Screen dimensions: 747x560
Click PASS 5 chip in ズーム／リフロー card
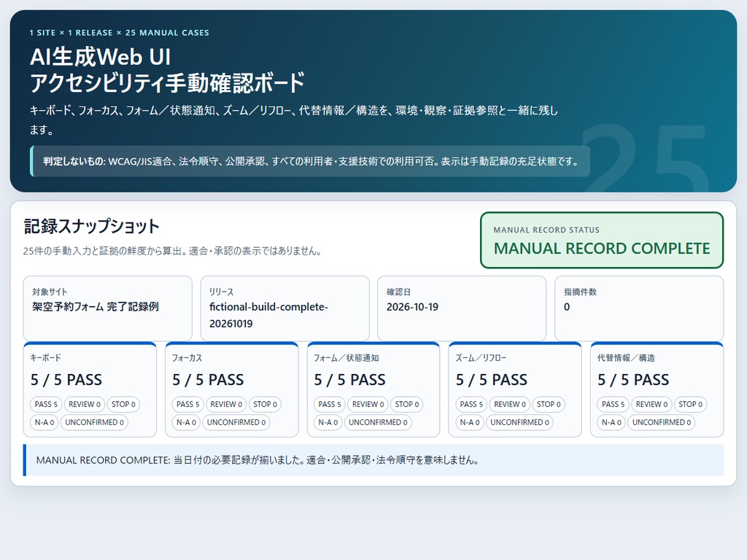tap(471, 404)
